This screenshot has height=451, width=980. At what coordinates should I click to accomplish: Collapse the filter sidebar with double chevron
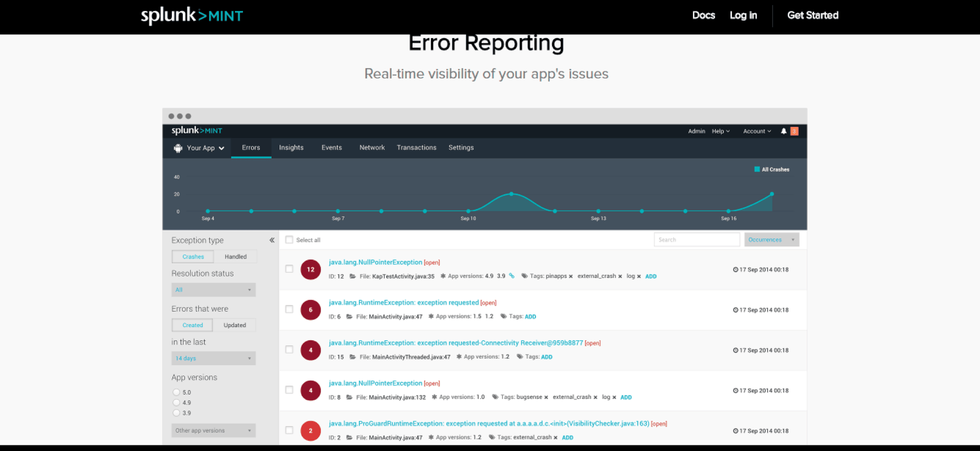click(x=272, y=240)
